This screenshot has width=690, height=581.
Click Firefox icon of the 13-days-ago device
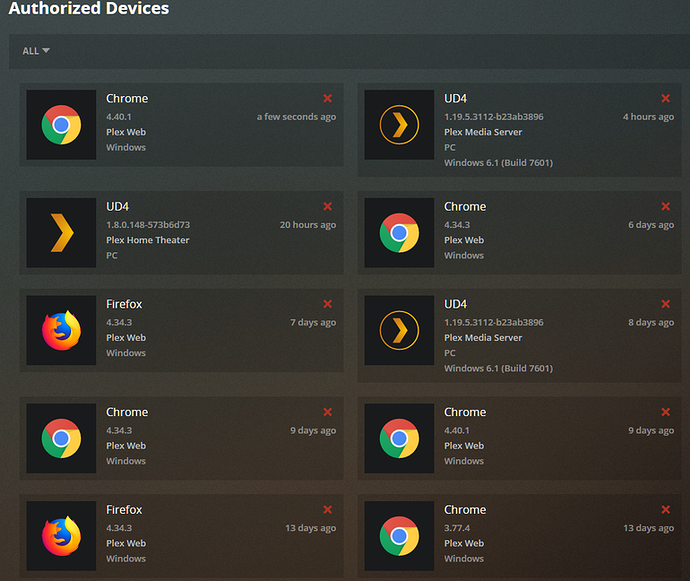[x=61, y=537]
